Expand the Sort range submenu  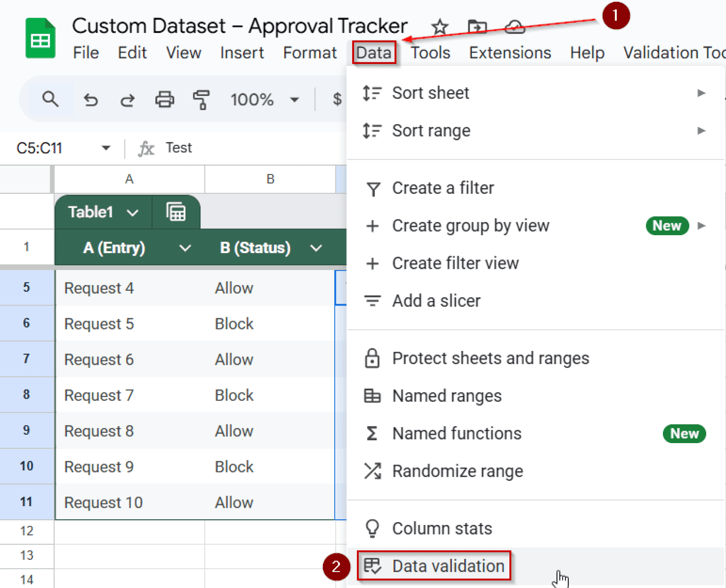pos(701,130)
